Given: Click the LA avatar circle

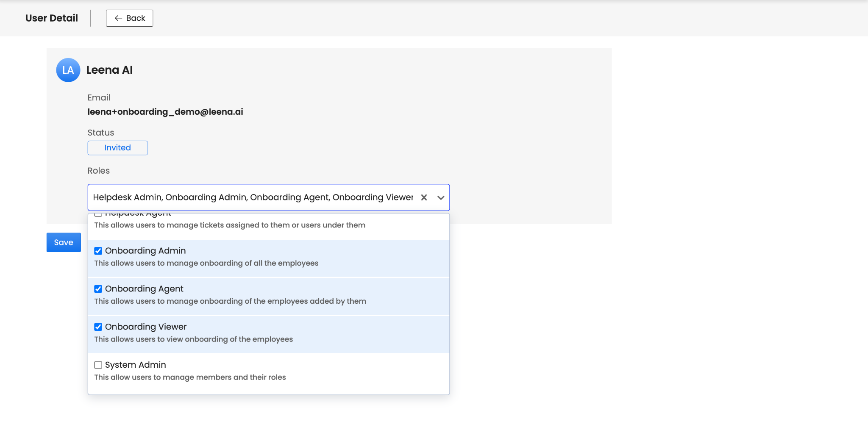Looking at the screenshot, I should click(x=68, y=70).
